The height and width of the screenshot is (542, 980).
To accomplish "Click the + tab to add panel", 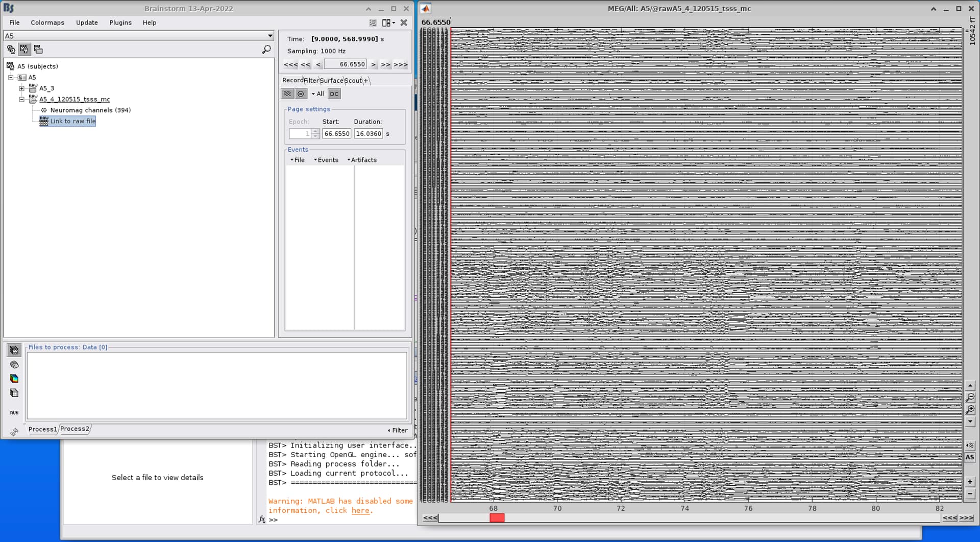I will (x=366, y=81).
